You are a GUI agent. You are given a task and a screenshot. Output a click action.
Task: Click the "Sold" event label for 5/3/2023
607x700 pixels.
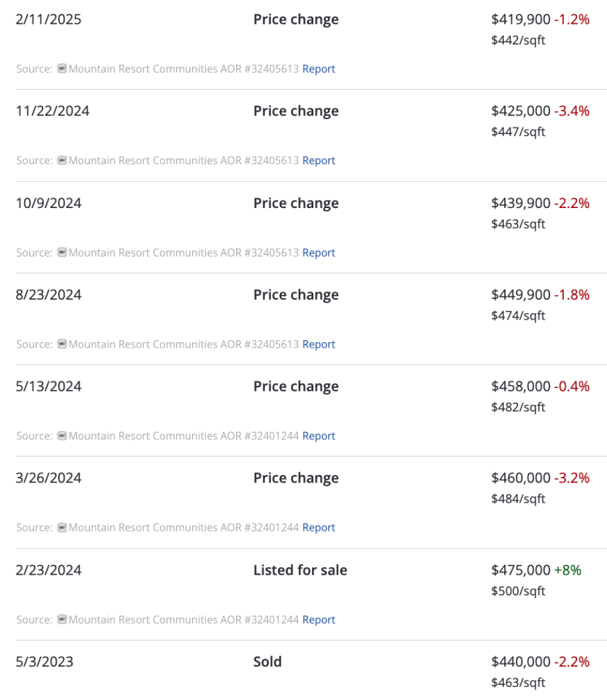[x=267, y=662]
